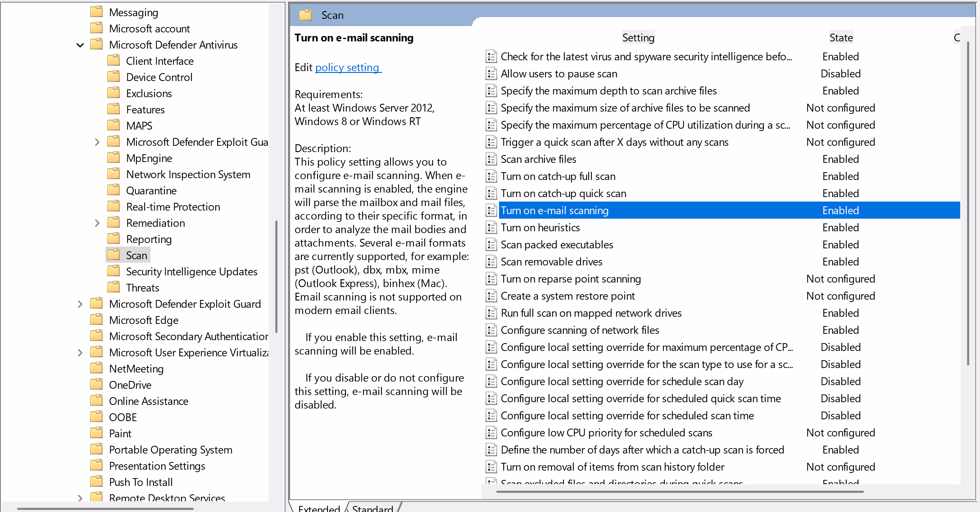Select the 'Scan packed executables' policy row
This screenshot has height=512, width=980.
pos(557,245)
